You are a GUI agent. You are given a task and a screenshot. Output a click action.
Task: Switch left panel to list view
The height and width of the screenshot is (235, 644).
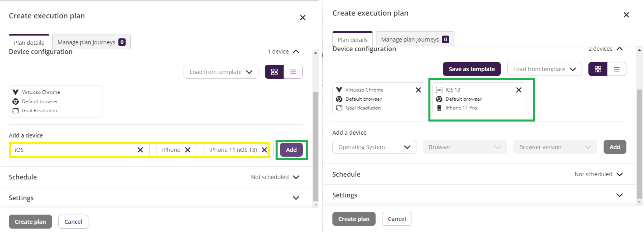coord(293,72)
